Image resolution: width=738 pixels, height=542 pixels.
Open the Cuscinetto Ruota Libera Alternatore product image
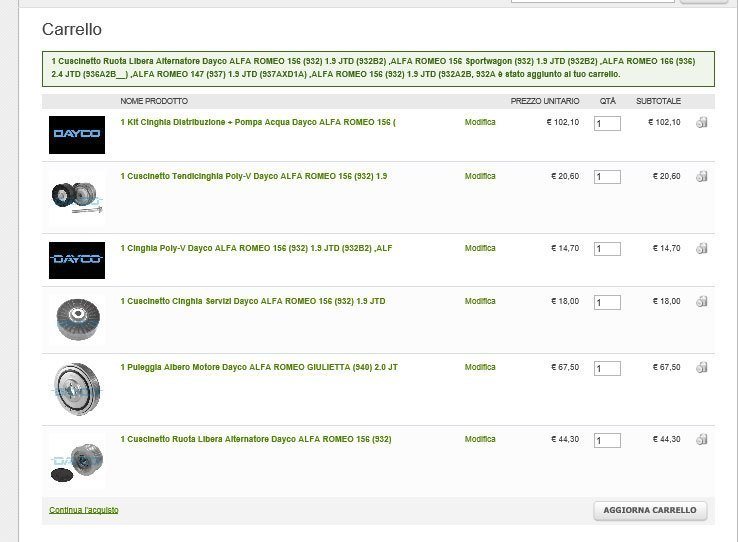[x=77, y=462]
